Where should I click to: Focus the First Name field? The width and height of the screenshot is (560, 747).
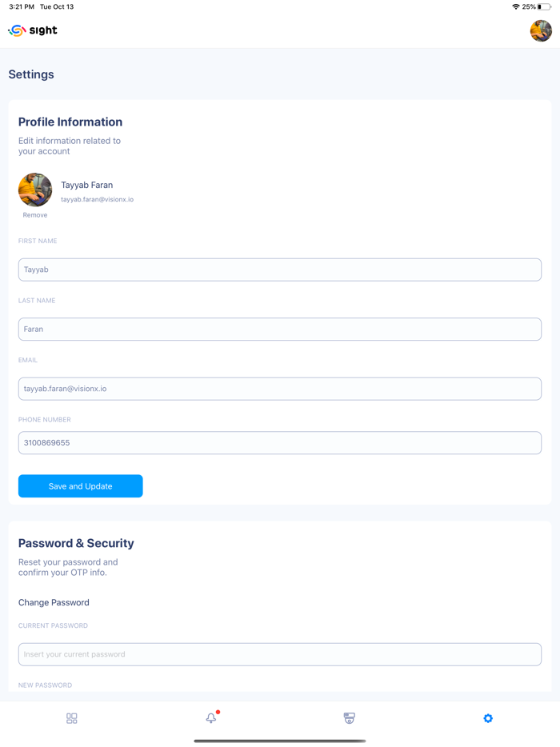[x=280, y=270]
